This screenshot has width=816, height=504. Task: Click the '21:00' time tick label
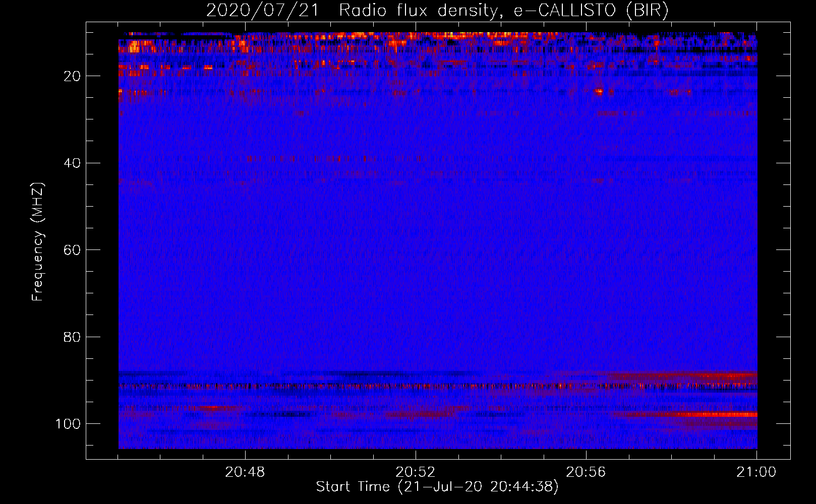pyautogui.click(x=756, y=472)
